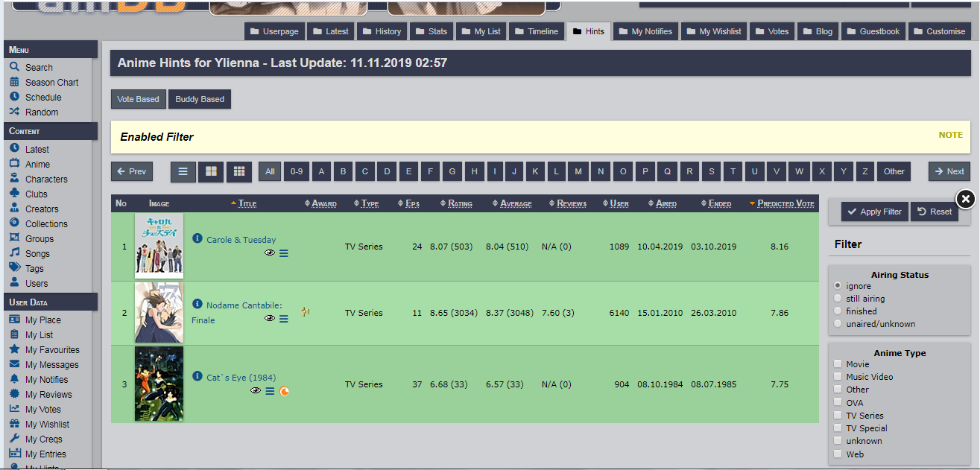Screen dimensions: 980x470
Task: Open mylist menu icon for Carole & Tuesday
Action: click(284, 253)
